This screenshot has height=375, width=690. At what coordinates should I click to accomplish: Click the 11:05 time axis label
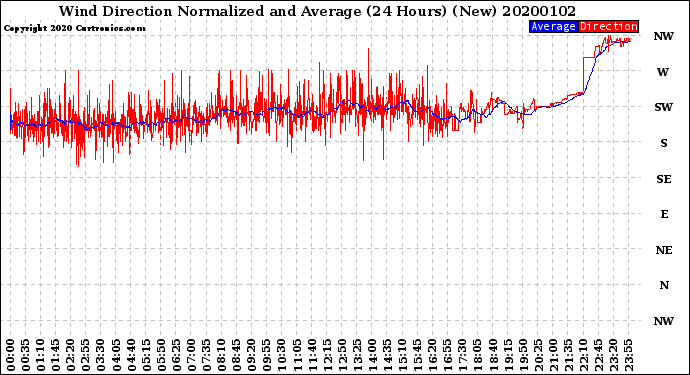click(297, 355)
